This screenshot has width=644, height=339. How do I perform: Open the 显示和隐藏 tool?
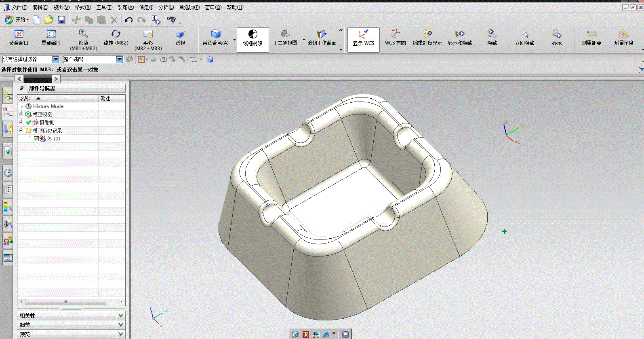(460, 34)
